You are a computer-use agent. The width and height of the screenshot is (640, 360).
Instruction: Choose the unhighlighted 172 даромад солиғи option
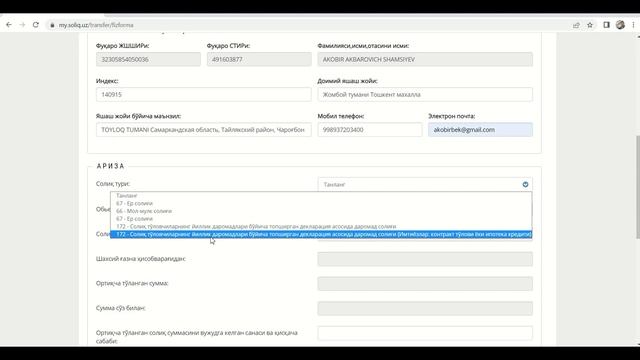pyautogui.click(x=321, y=227)
